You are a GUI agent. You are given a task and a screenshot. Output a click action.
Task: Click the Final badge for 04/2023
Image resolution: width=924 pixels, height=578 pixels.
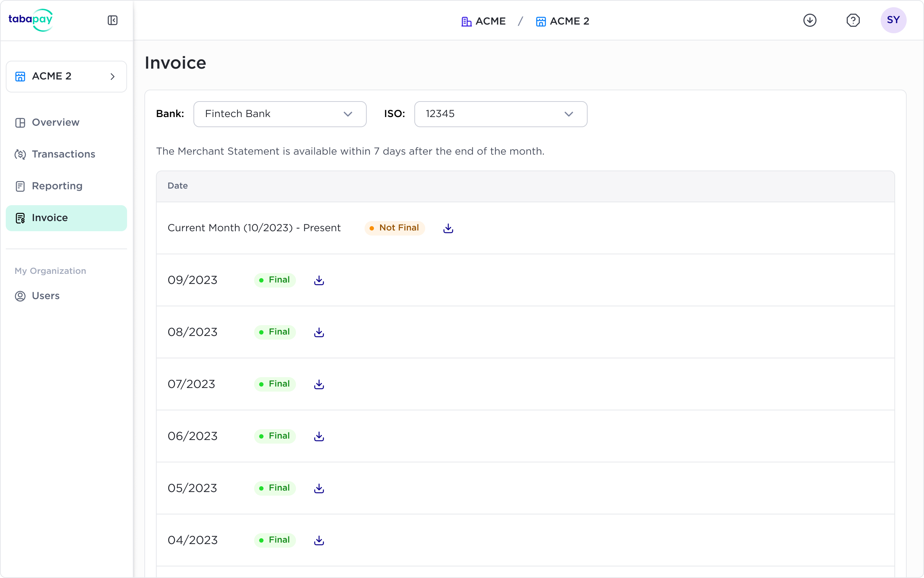coord(275,540)
